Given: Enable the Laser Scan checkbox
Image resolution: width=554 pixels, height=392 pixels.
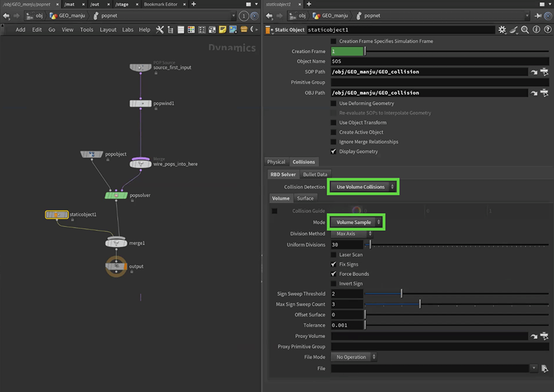Looking at the screenshot, I should [x=333, y=255].
